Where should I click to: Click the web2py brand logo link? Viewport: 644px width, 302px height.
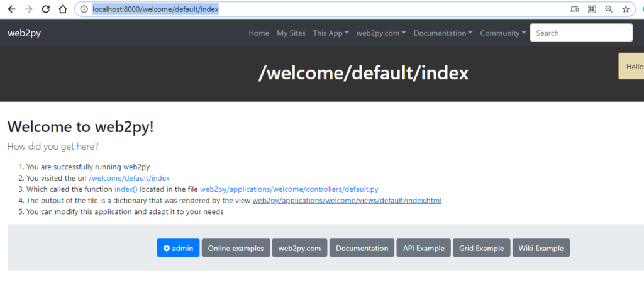coord(25,33)
